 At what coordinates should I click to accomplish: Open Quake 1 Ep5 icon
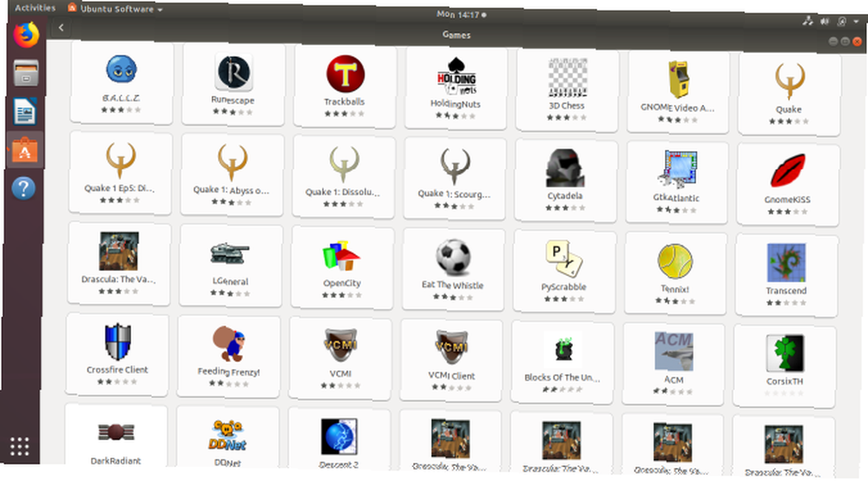click(x=120, y=160)
